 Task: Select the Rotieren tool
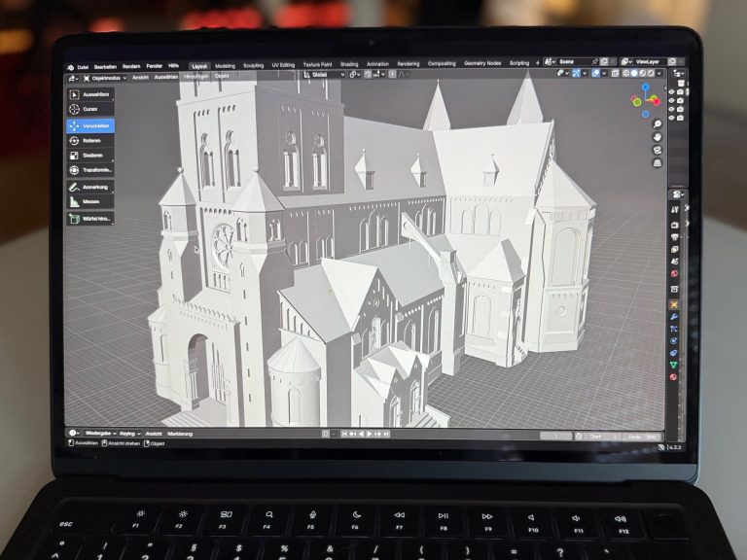point(90,141)
